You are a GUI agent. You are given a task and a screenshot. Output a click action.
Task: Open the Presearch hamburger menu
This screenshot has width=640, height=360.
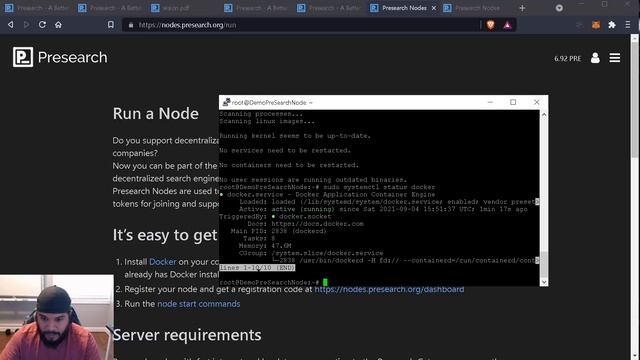click(615, 58)
